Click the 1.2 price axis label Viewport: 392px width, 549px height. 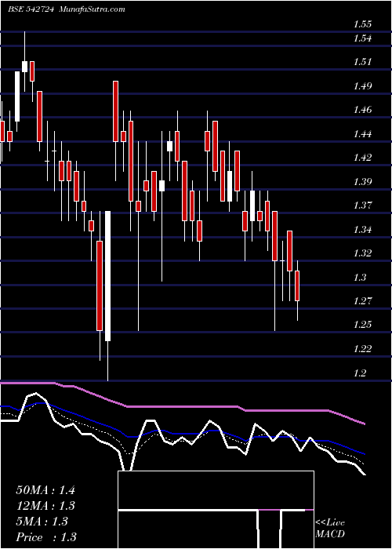[x=360, y=373]
